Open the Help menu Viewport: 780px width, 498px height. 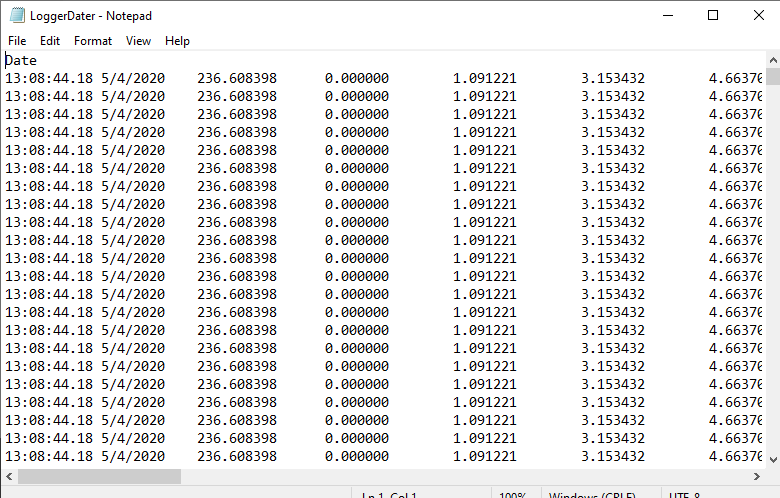(x=177, y=41)
